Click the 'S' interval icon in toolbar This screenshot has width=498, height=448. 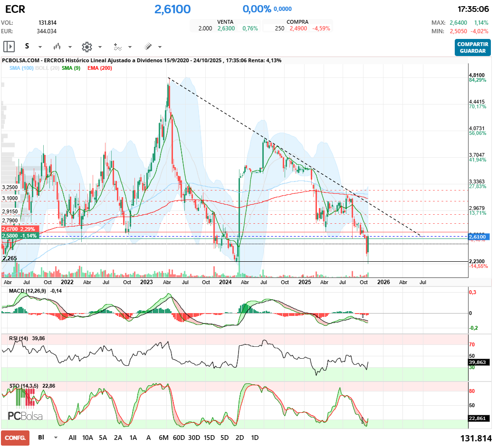[x=27, y=47]
